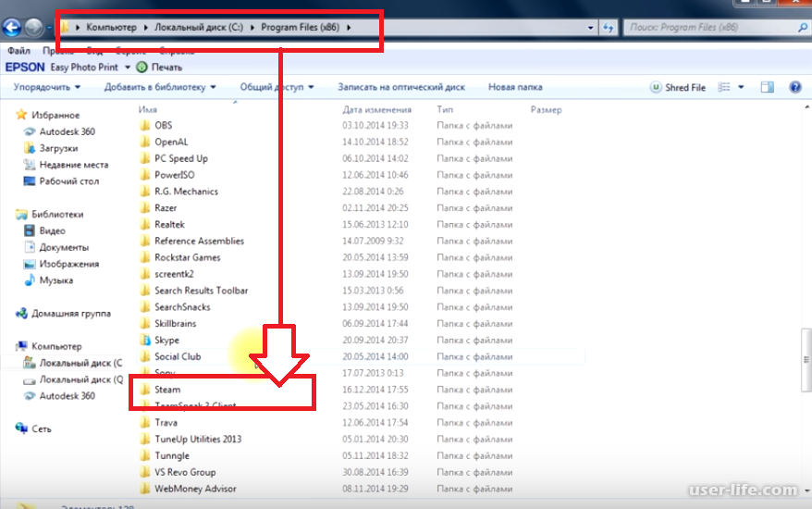The height and width of the screenshot is (509, 812).
Task: Click the Библиотеки icon
Action: 21,214
